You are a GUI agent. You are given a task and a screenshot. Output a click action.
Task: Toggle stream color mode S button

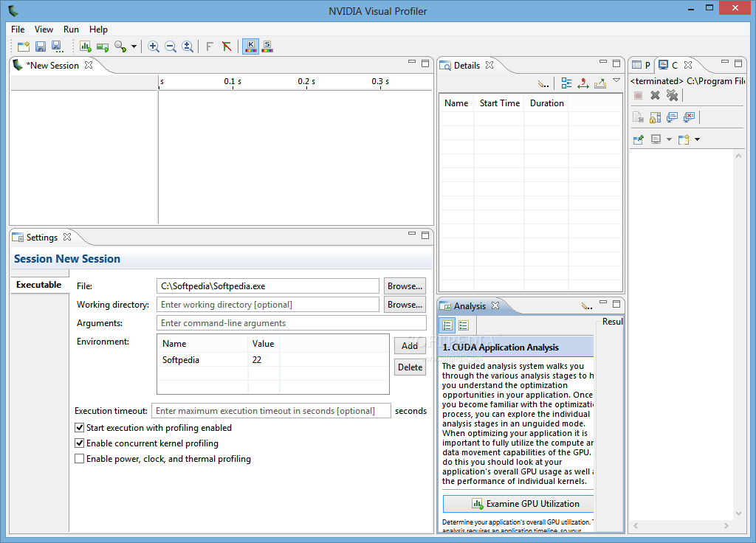[267, 46]
